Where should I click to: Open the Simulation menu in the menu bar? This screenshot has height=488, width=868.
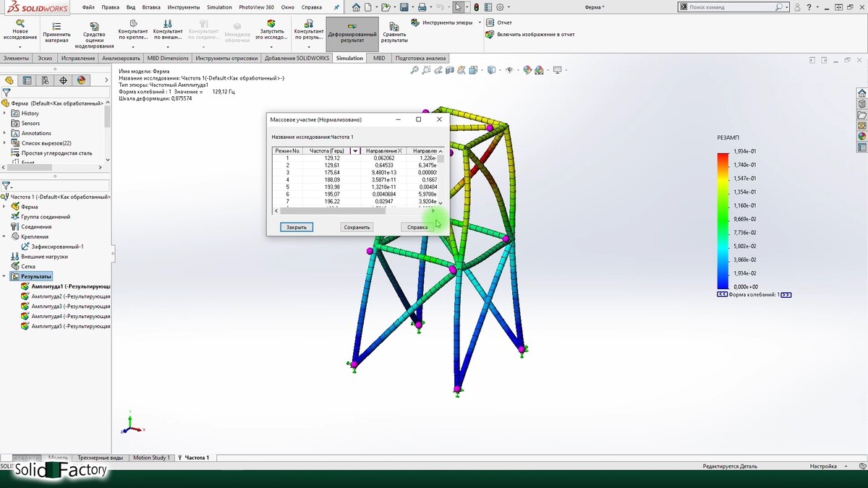point(219,7)
